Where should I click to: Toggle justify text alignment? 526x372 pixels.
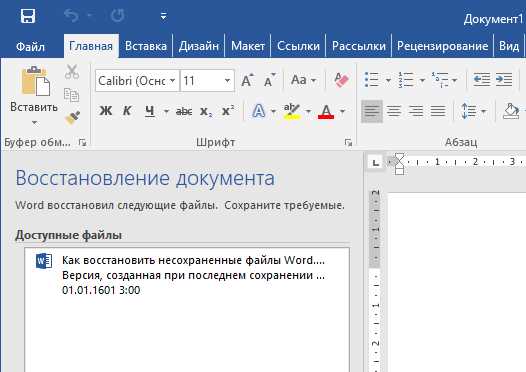coord(438,111)
